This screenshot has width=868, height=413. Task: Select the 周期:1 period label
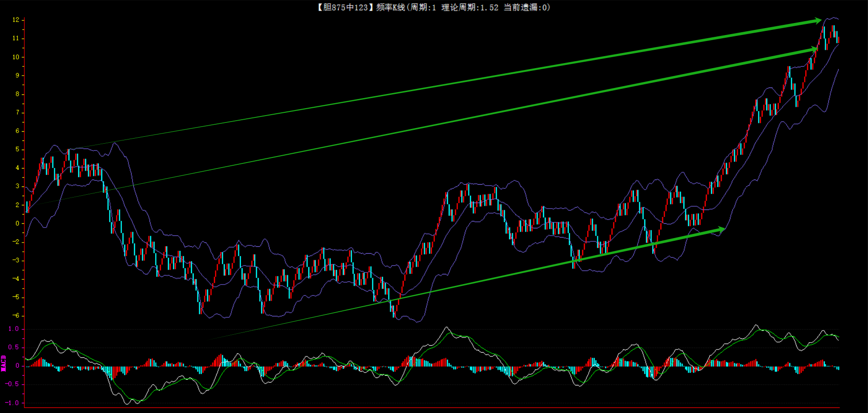pyautogui.click(x=423, y=7)
